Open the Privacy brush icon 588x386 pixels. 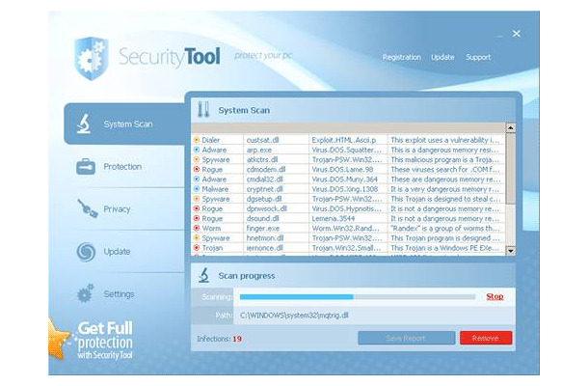click(88, 208)
